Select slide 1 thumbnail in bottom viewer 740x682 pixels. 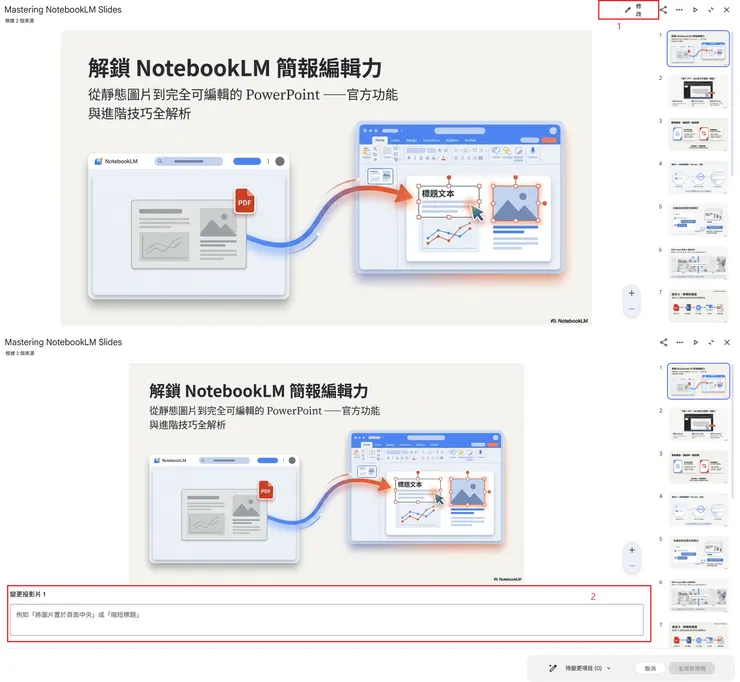(698, 381)
